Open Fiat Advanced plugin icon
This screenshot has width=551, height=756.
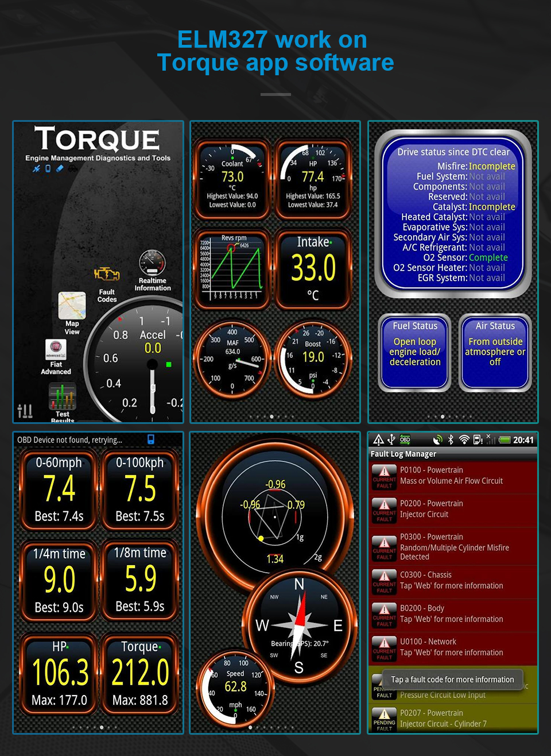56,349
